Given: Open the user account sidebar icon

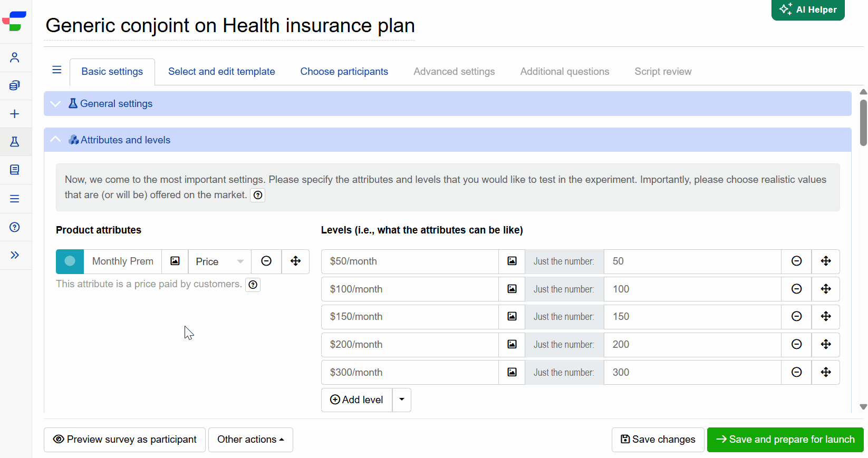Looking at the screenshot, I should coord(15,57).
